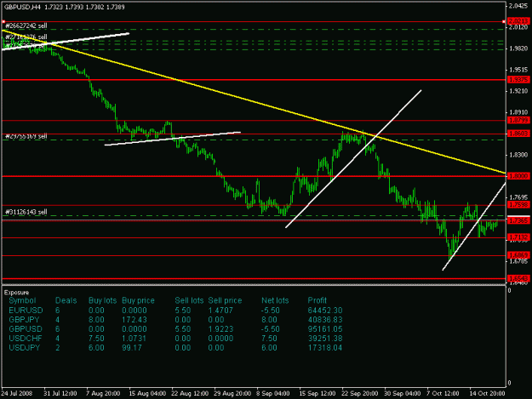Click the 1.8603 red price label
The image size is (532, 399).
coord(518,134)
